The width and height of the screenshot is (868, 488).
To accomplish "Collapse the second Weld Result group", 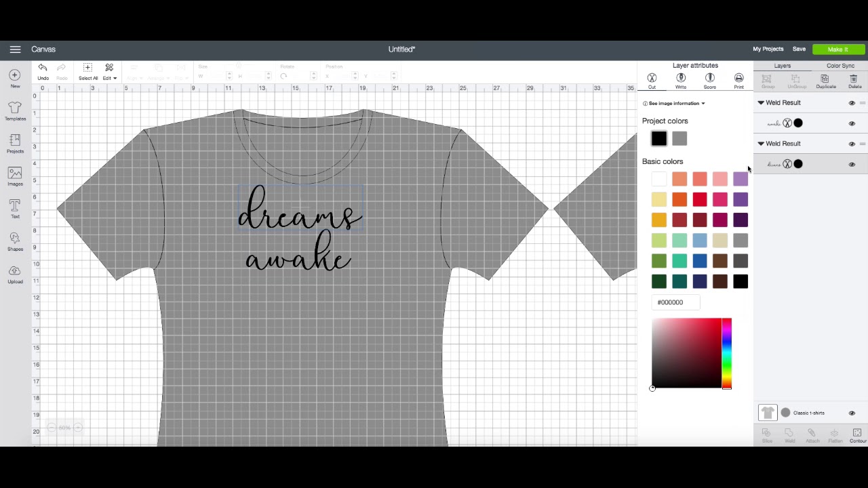I will [761, 144].
